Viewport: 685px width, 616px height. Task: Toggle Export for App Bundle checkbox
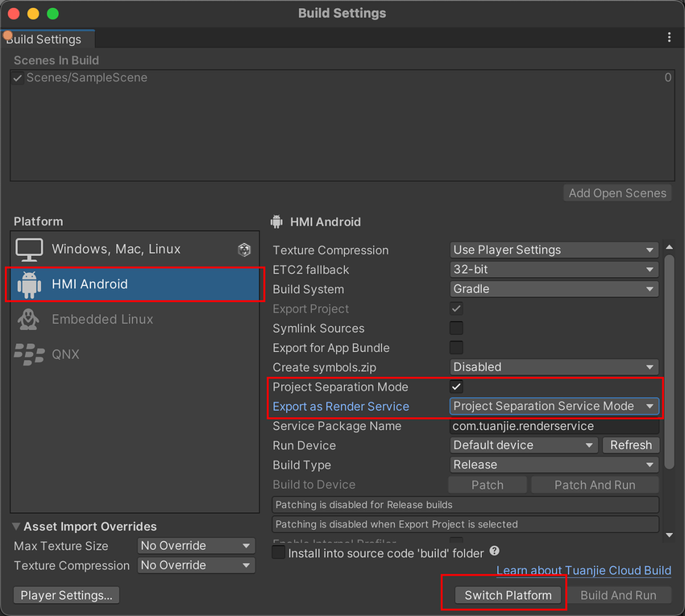coord(456,348)
